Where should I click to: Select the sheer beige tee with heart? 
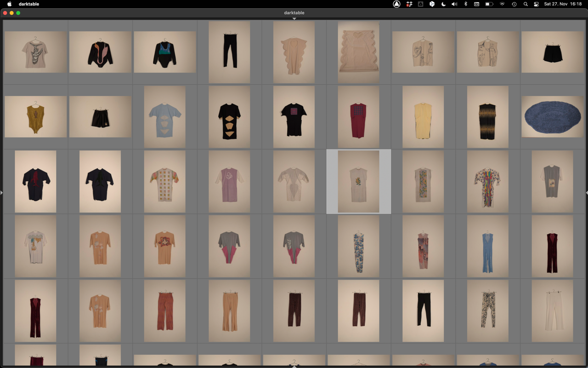[x=294, y=182]
